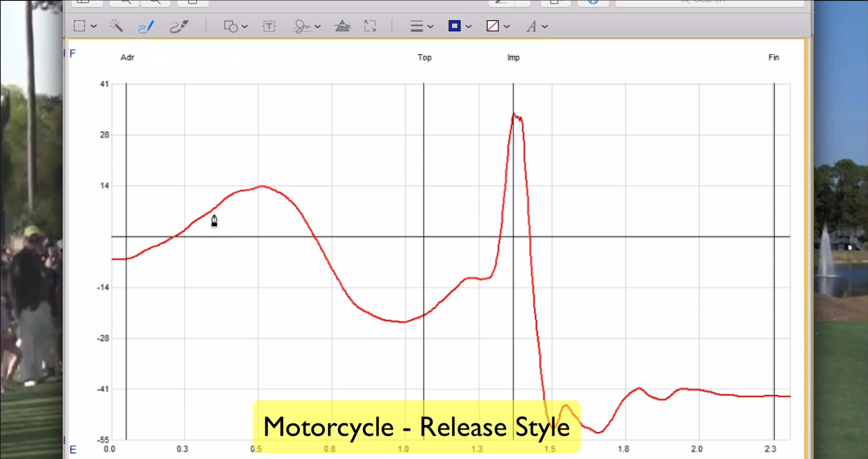
Task: Expand the Text Style dropdown arrow
Action: [x=545, y=26]
